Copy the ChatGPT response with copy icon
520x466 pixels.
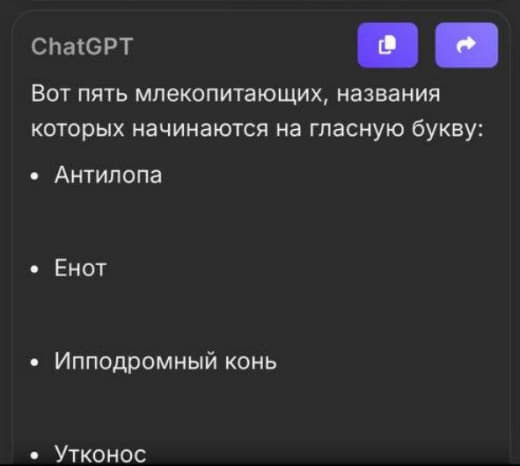[387, 45]
